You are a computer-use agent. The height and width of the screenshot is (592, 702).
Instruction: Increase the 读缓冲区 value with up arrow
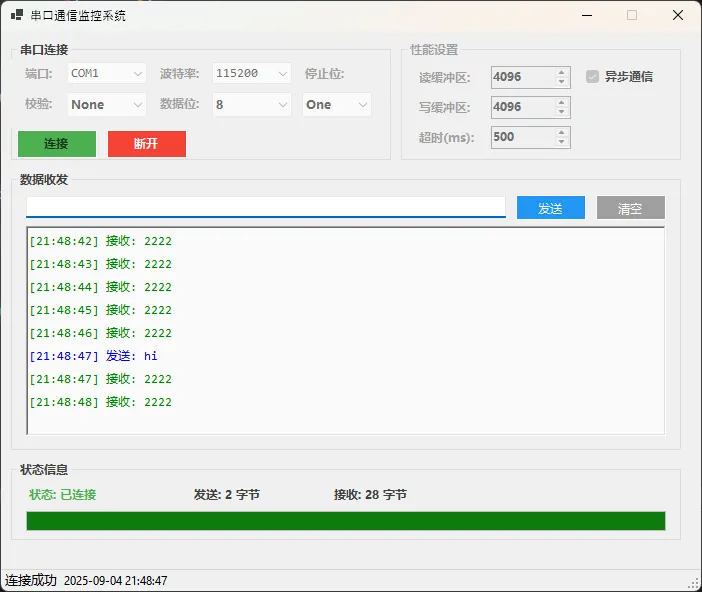(x=561, y=72)
